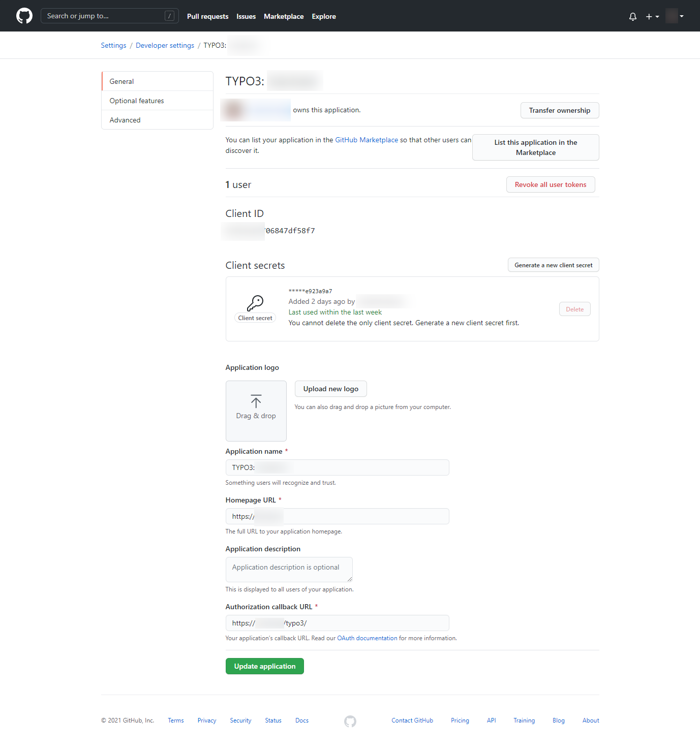
Task: Click the Authorization callback URL field
Action: point(338,623)
